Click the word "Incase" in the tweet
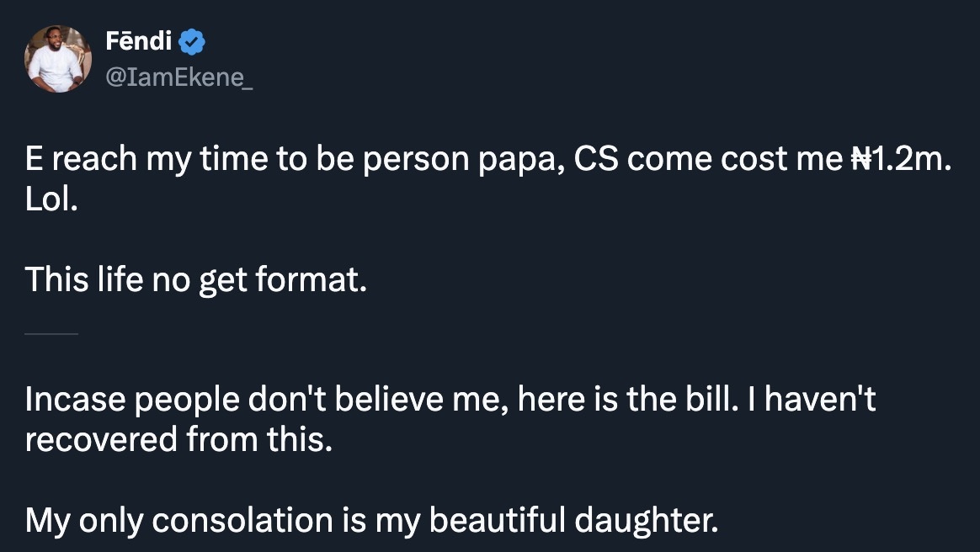The width and height of the screenshot is (980, 552). 73,399
